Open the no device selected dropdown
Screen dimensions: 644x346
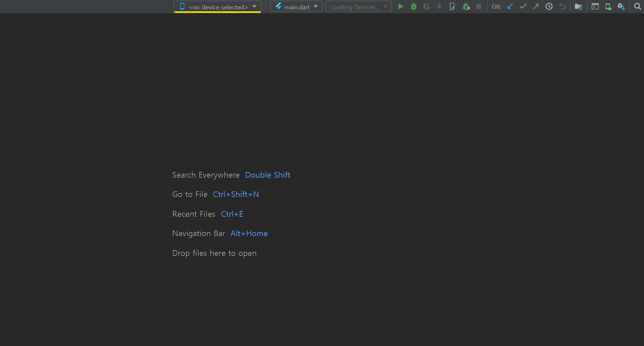click(x=217, y=7)
